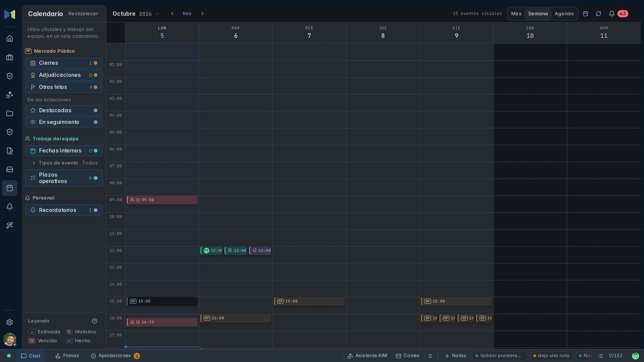This screenshot has width=644, height=362.
Task: Open Asistente KIM
Action: point(367,356)
